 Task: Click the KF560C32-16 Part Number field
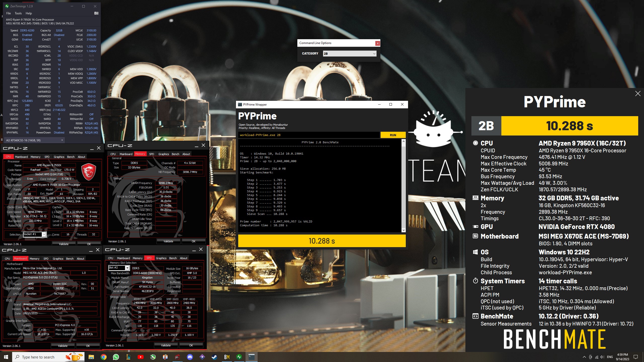[147, 287]
